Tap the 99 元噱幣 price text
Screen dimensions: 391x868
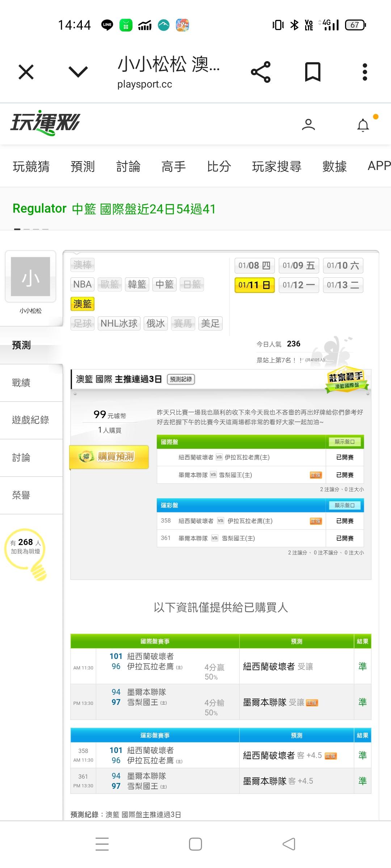(x=110, y=415)
